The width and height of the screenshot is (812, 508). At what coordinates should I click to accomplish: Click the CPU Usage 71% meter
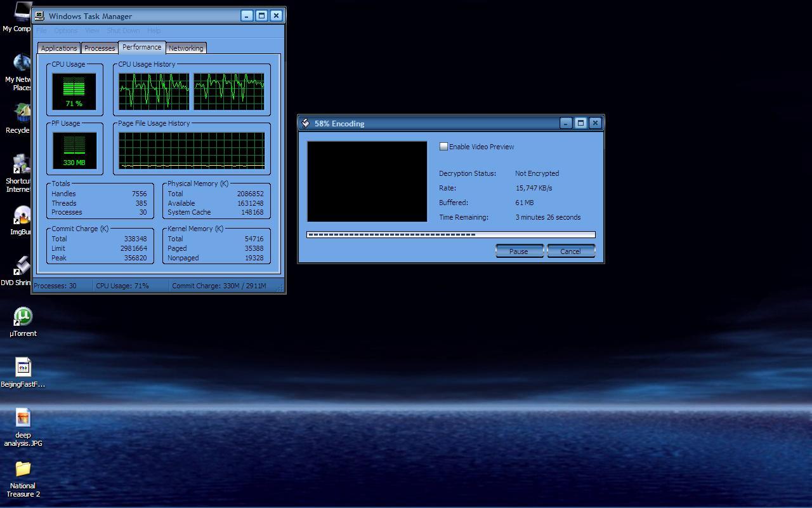coord(74,91)
